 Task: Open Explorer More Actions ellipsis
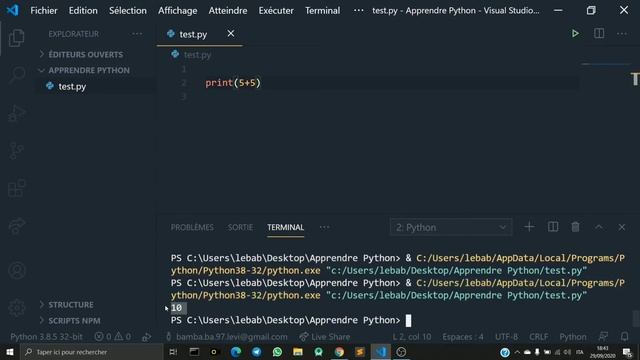(137, 34)
